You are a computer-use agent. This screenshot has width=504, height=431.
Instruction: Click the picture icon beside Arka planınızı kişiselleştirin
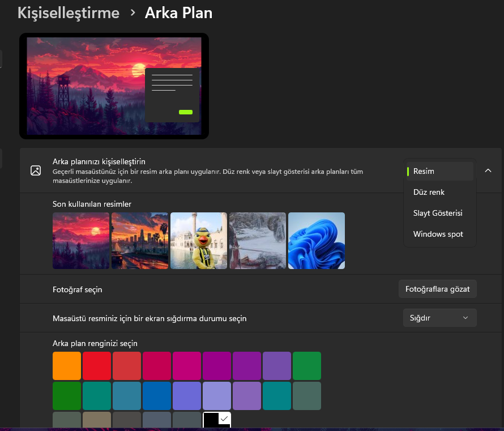pos(36,170)
